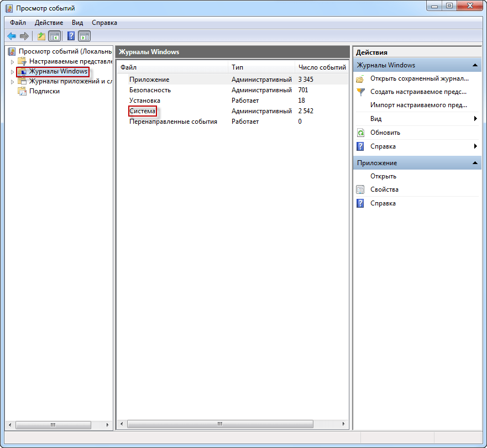Click the Forward arrow toolbar icon
Image resolution: width=487 pixels, height=448 pixels.
pos(24,36)
